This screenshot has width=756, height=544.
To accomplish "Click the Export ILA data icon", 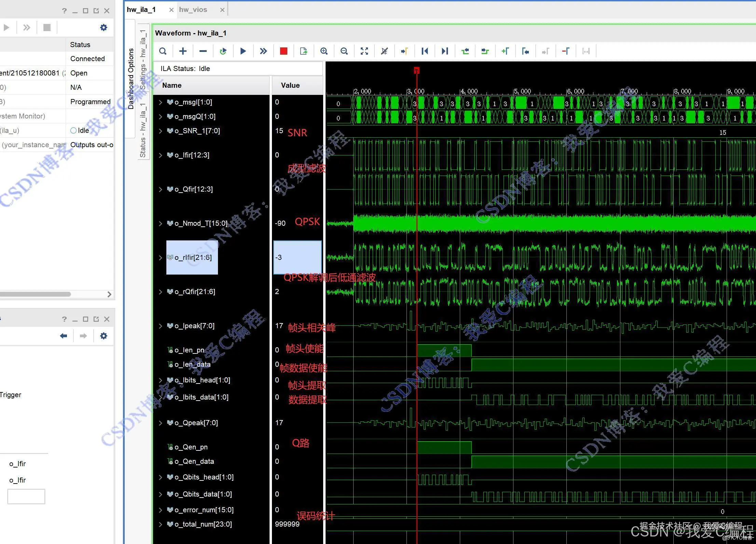I will [x=303, y=51].
